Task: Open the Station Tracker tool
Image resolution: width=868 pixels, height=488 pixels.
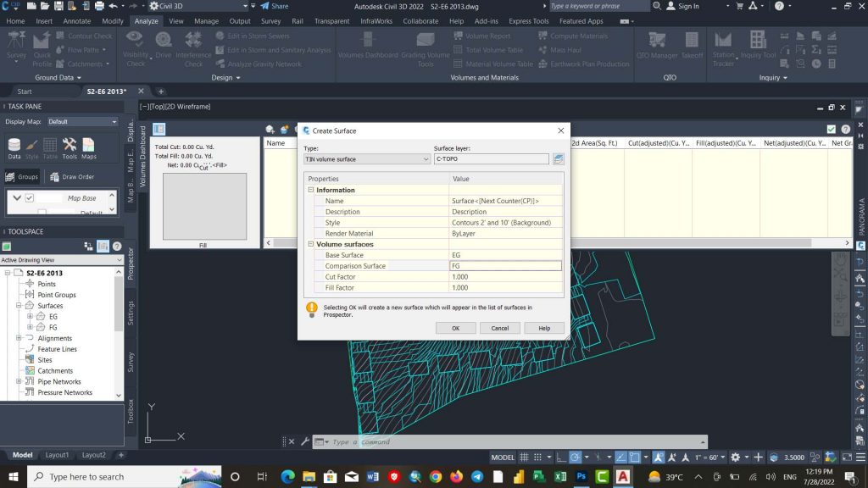Action: click(x=723, y=48)
